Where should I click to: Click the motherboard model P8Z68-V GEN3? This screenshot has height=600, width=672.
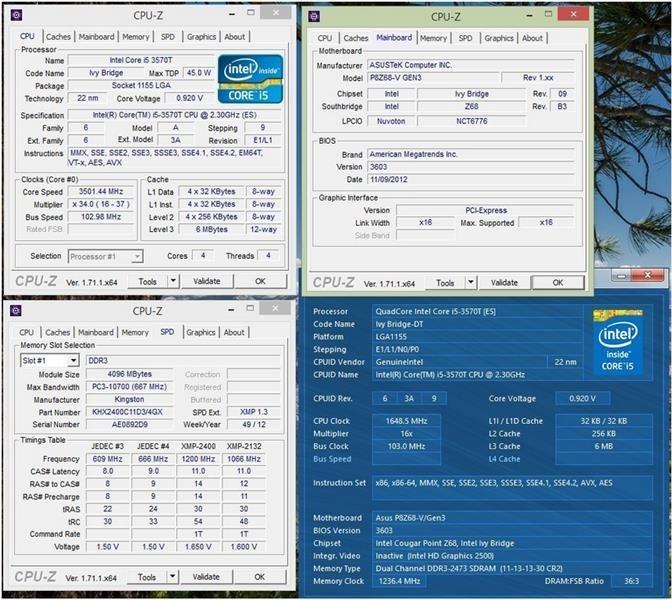433,78
